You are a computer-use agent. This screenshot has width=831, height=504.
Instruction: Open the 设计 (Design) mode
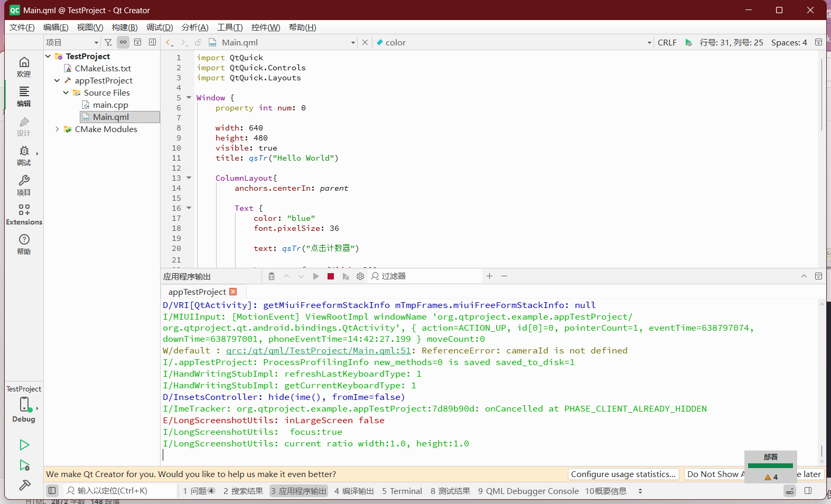point(24,126)
